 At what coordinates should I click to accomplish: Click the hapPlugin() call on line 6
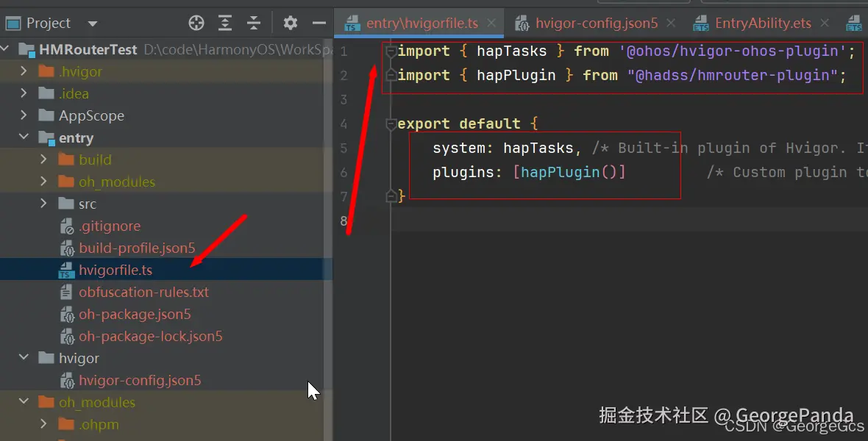tap(569, 172)
